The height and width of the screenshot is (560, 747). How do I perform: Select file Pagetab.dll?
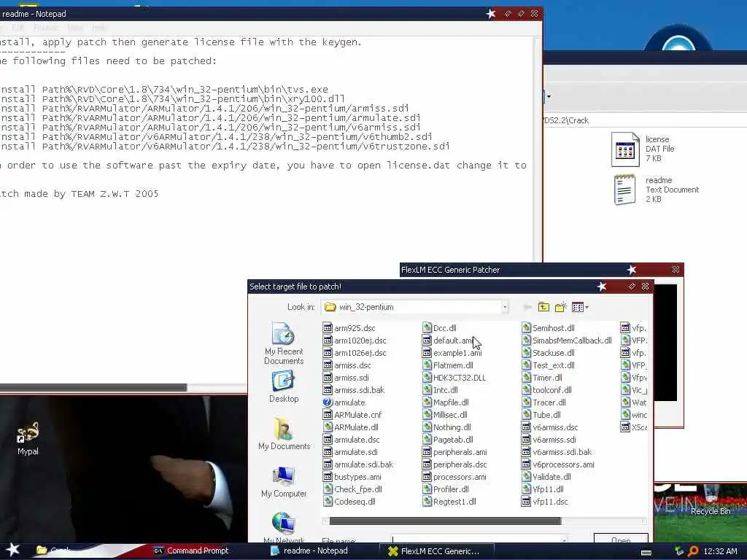click(x=448, y=440)
